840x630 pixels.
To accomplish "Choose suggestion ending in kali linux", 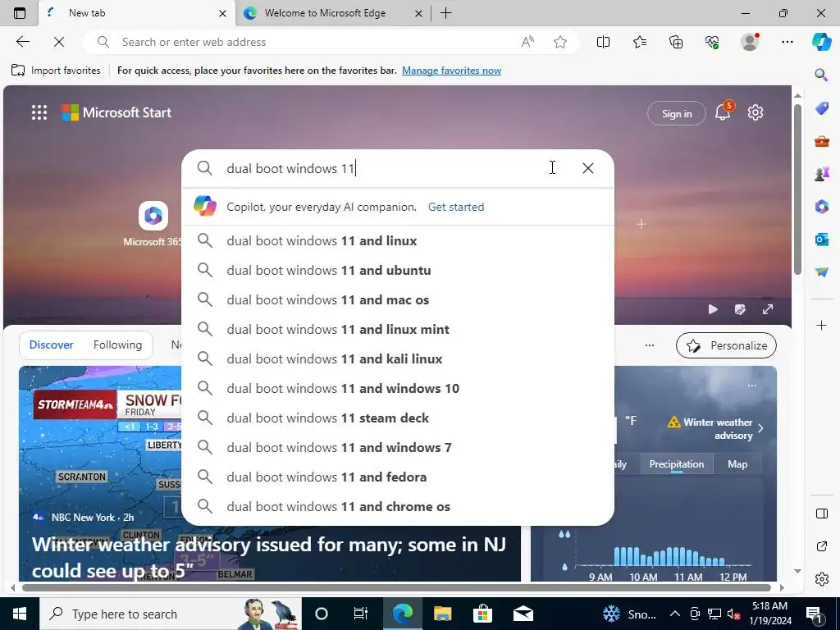I will pyautogui.click(x=398, y=358).
